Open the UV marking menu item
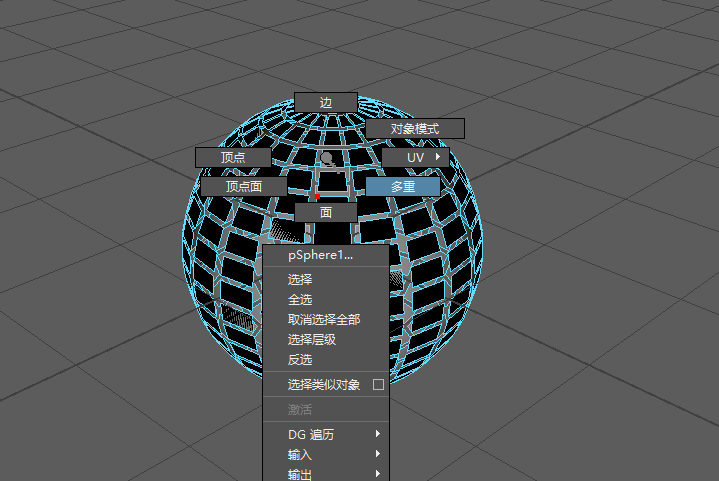The height and width of the screenshot is (481, 719). point(415,157)
